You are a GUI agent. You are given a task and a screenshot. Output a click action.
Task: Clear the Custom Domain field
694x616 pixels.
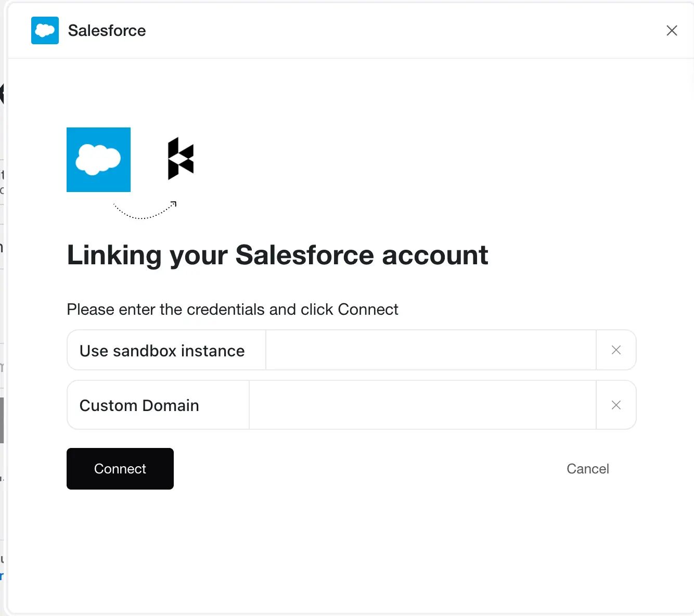616,405
